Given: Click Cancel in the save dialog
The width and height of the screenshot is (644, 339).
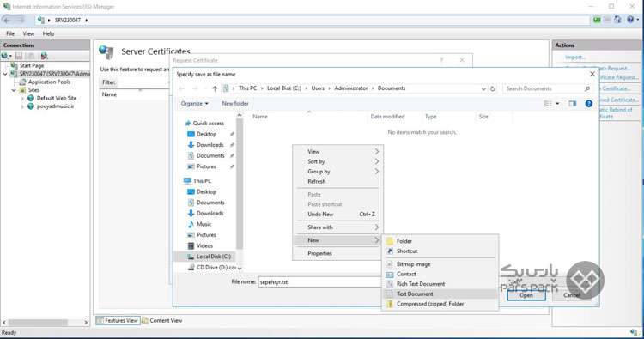Looking at the screenshot, I should tap(571, 295).
